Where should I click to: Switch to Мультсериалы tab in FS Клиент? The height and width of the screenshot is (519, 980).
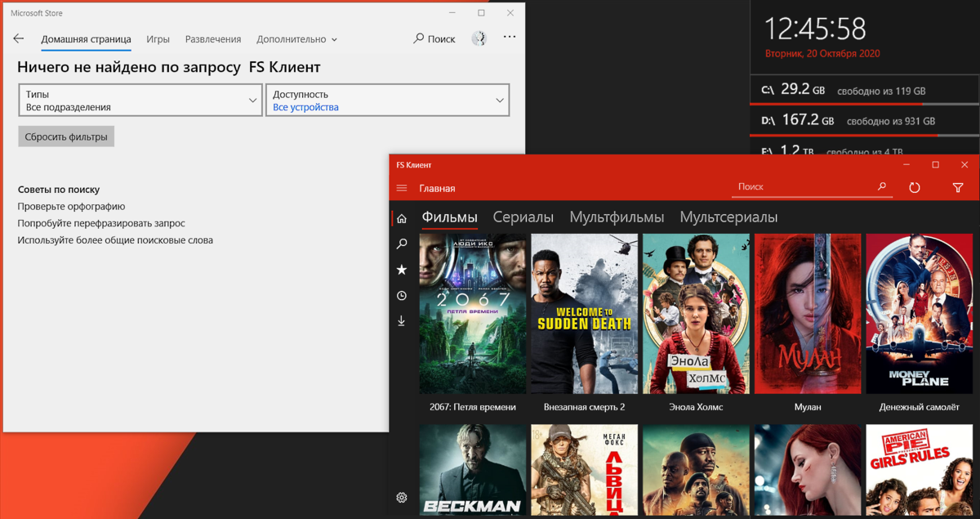(x=728, y=217)
